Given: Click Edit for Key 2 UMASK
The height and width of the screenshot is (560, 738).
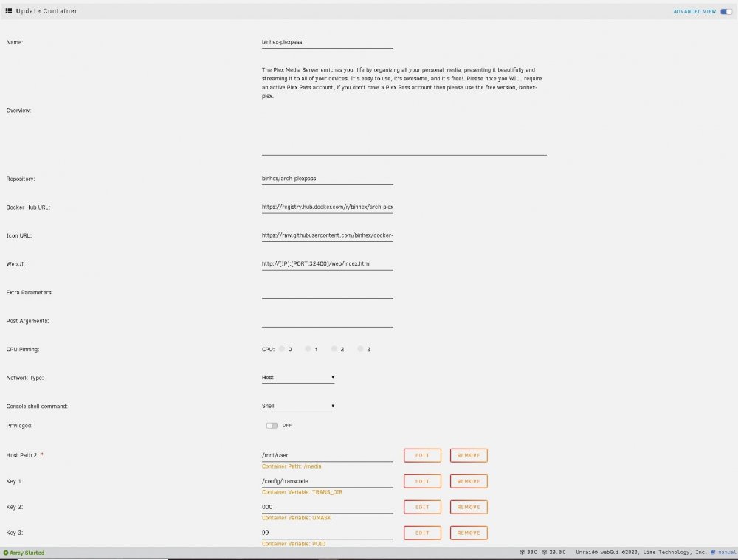Looking at the screenshot, I should [x=422, y=508].
